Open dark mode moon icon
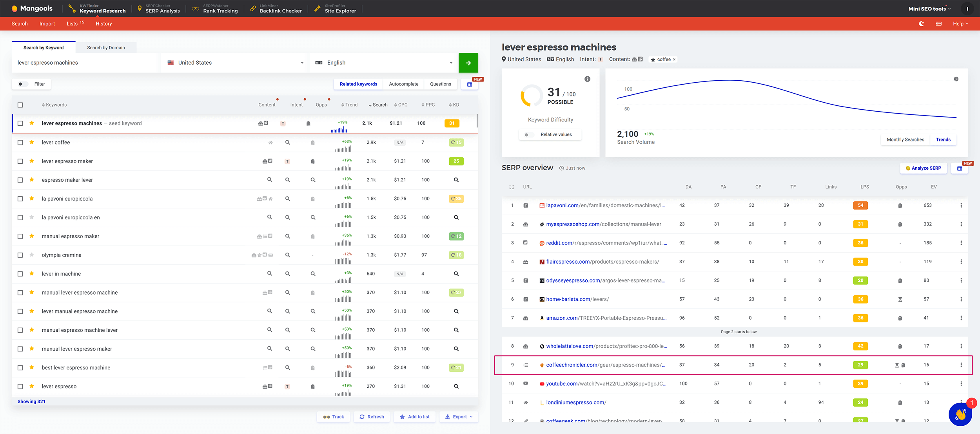 pyautogui.click(x=922, y=24)
